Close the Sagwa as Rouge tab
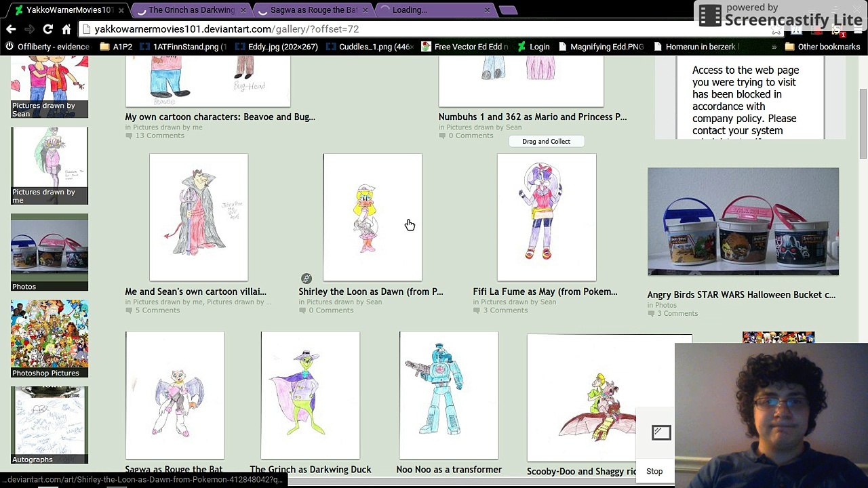The height and width of the screenshot is (488, 868). (365, 10)
